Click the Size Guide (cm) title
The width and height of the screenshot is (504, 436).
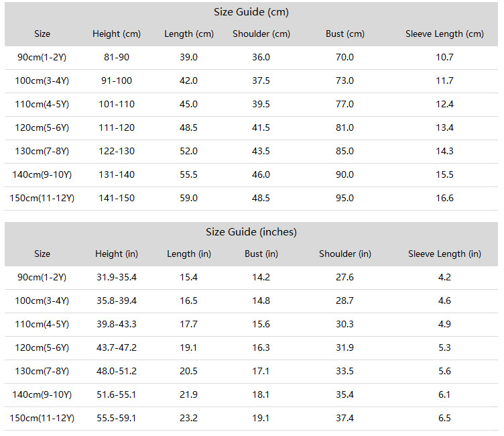(251, 12)
